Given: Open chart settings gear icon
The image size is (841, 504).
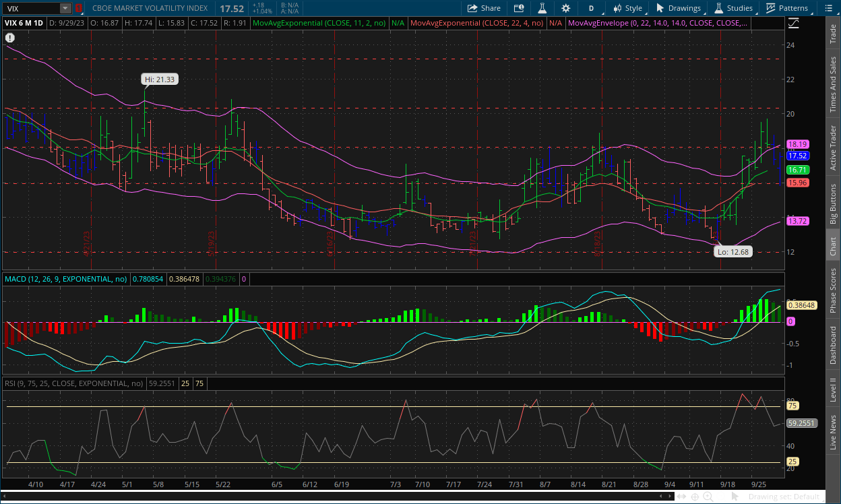Looking at the screenshot, I should click(565, 8).
